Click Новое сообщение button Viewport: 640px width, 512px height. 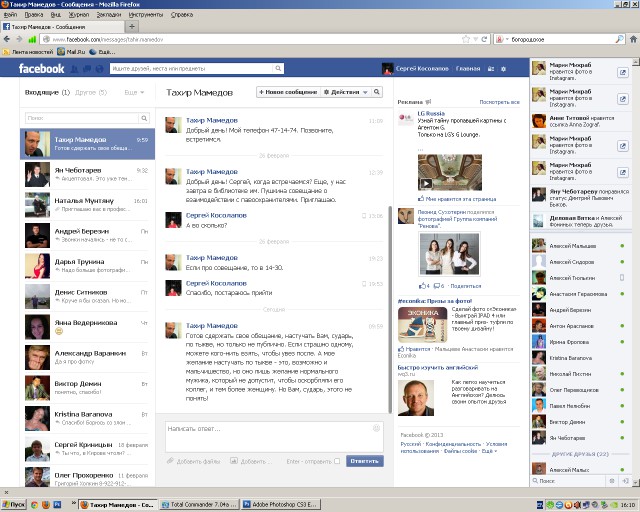(288, 92)
